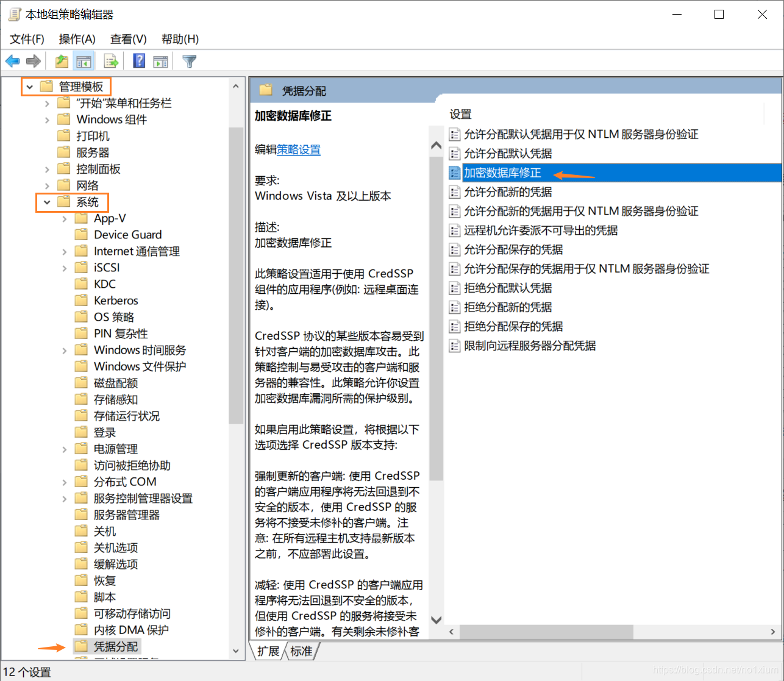784x681 pixels.
Task: Expand the 分布式 COM node
Action: [65, 482]
